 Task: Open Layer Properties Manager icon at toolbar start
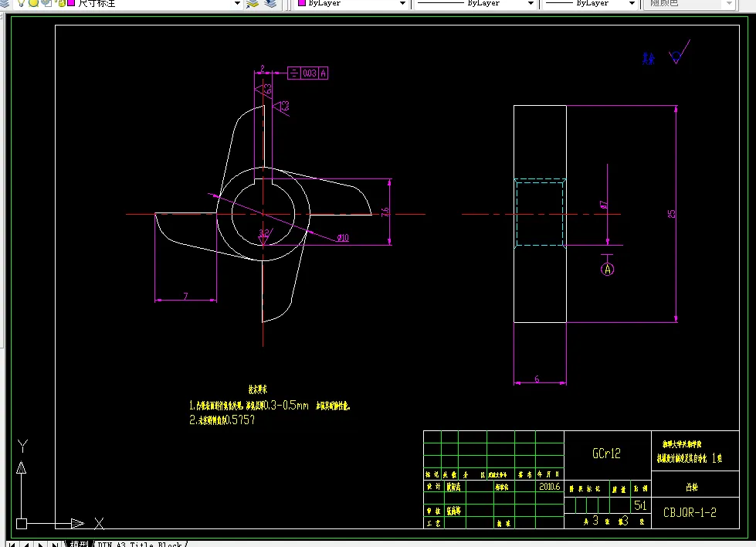[4, 3]
